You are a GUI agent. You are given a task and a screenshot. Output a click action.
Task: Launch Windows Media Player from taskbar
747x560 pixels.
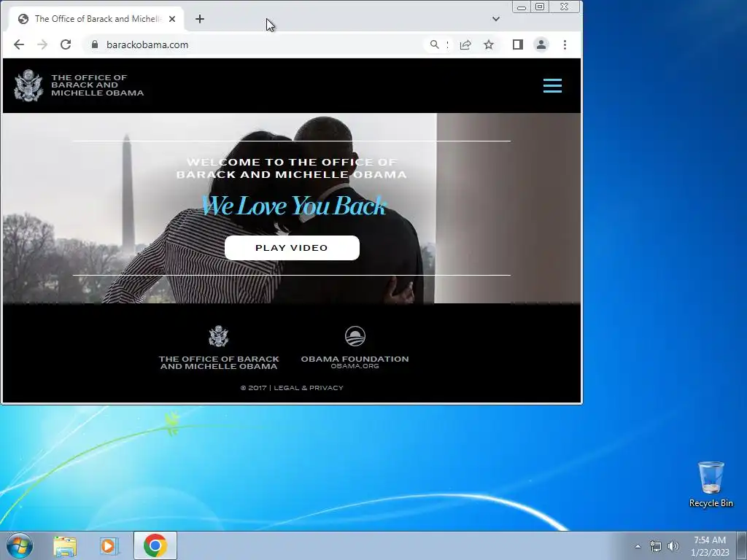(x=109, y=545)
